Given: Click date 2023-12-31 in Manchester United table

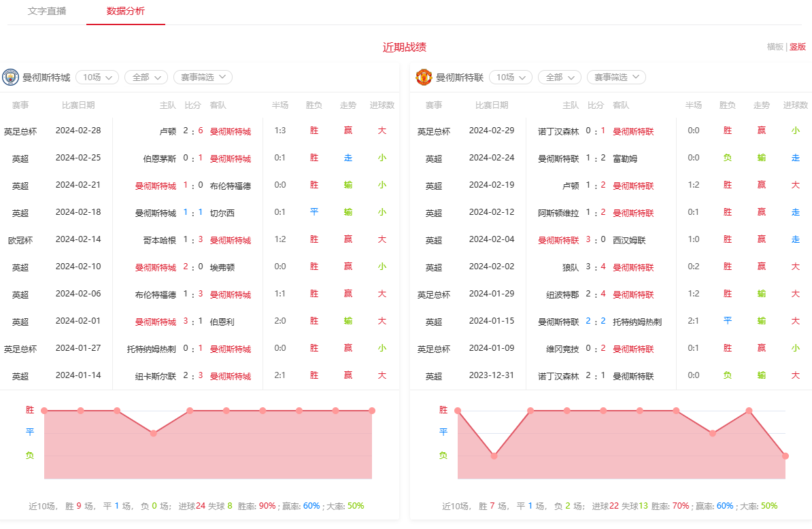Looking at the screenshot, I should [492, 375].
